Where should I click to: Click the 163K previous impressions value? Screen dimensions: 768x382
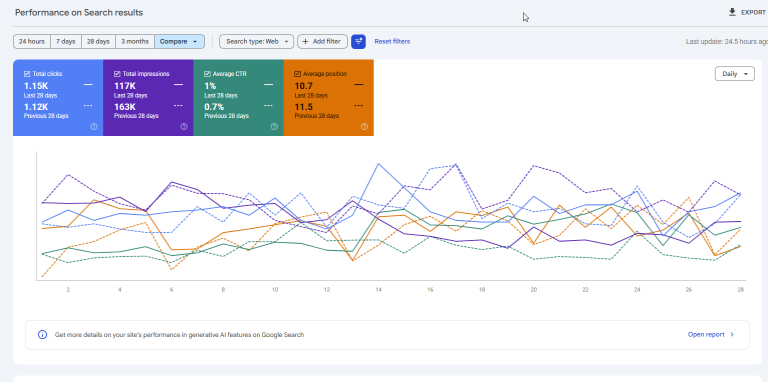click(x=125, y=107)
